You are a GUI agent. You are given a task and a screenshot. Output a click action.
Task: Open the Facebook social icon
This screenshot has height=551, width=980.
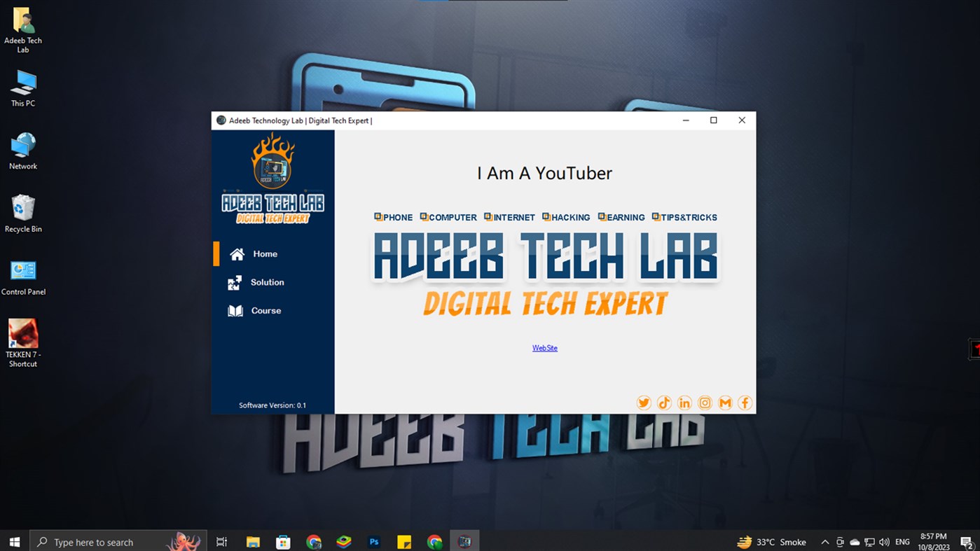[x=745, y=403]
